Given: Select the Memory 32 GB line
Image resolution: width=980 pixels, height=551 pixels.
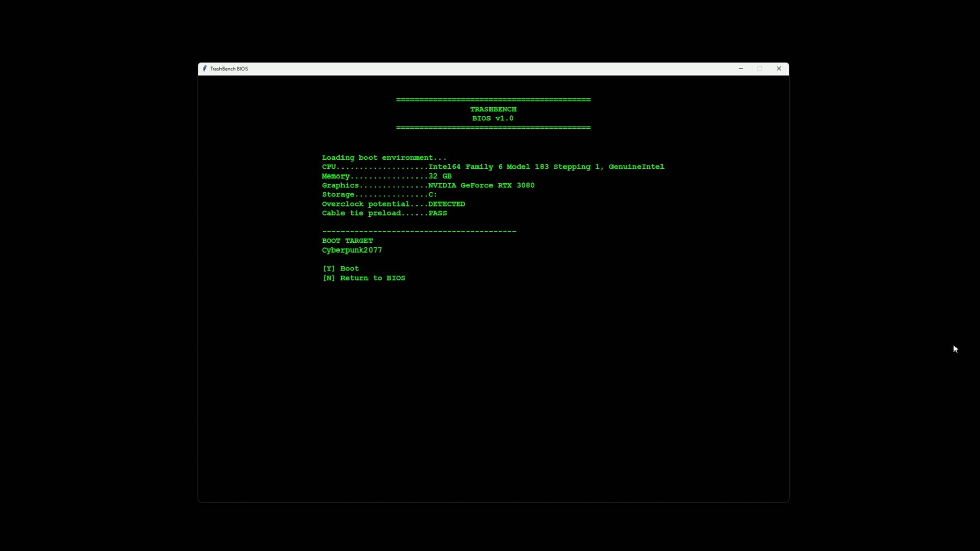Looking at the screenshot, I should pyautogui.click(x=386, y=176).
